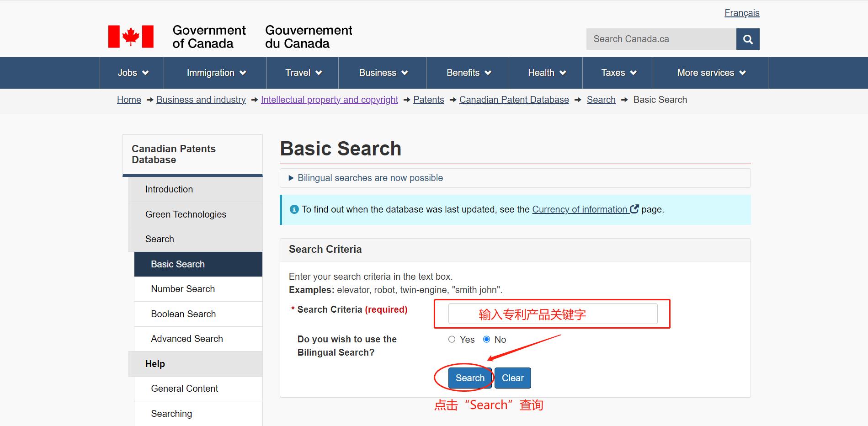Viewport: 868px width, 426px height.
Task: Expand the Benefits menu
Action: (x=468, y=73)
